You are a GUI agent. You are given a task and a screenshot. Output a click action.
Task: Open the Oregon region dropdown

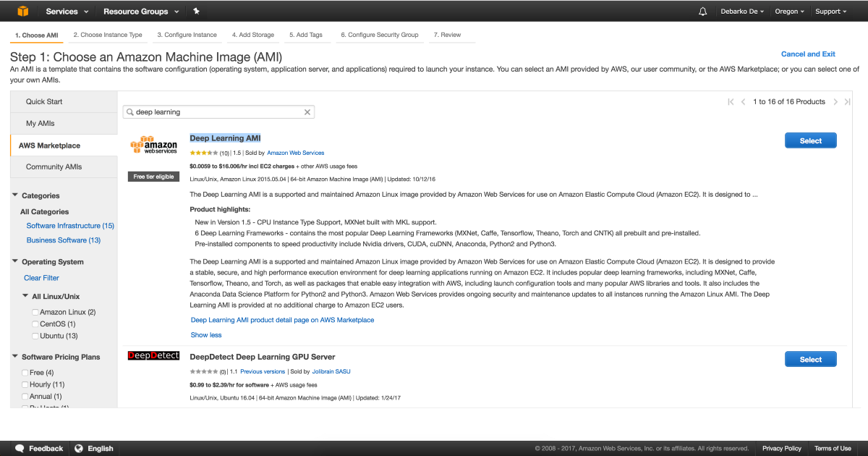[x=789, y=12]
